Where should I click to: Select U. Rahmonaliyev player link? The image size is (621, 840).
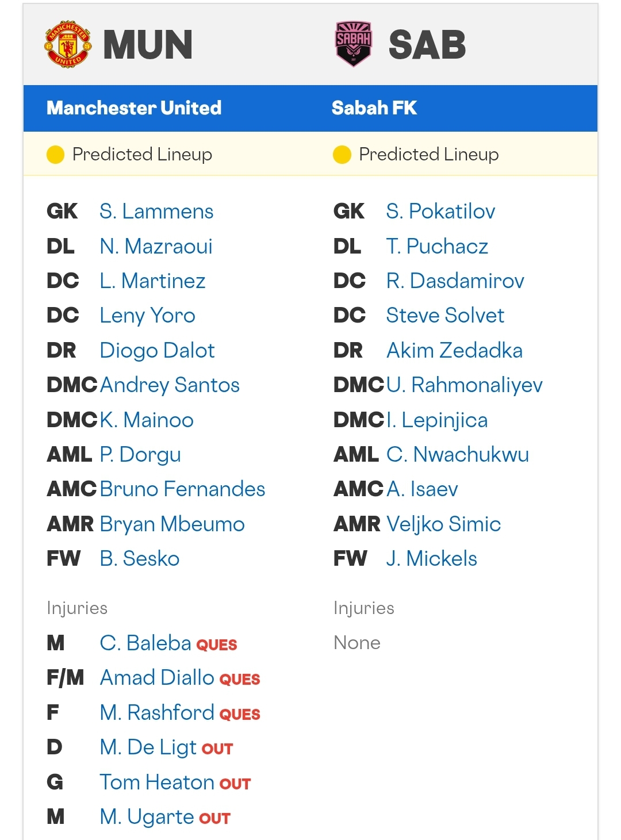(465, 385)
